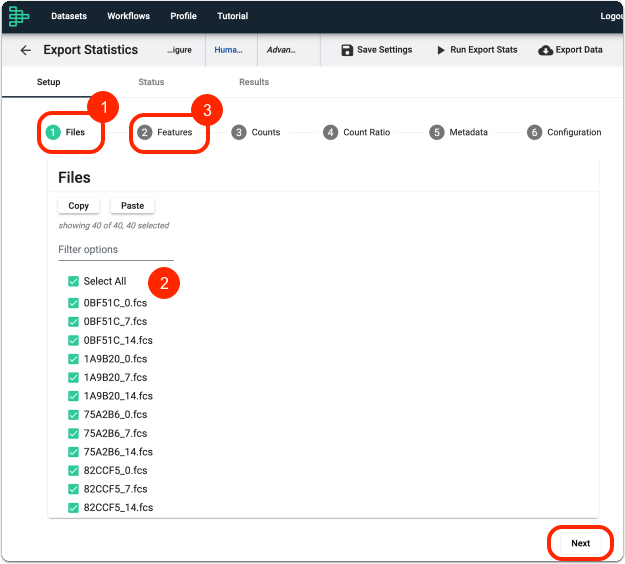The height and width of the screenshot is (564, 625).
Task: Open the Tutorial menu item
Action: click(232, 16)
